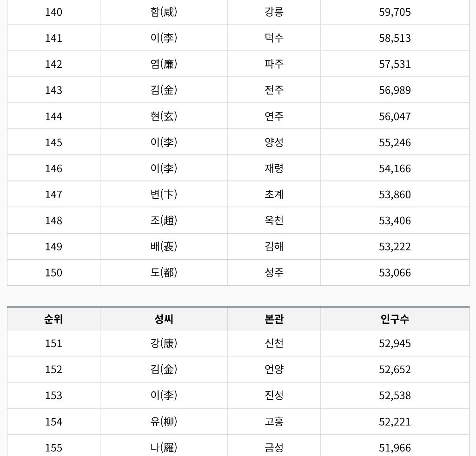Click surname cell 변(卞)
476x456 pixels.
tap(164, 194)
